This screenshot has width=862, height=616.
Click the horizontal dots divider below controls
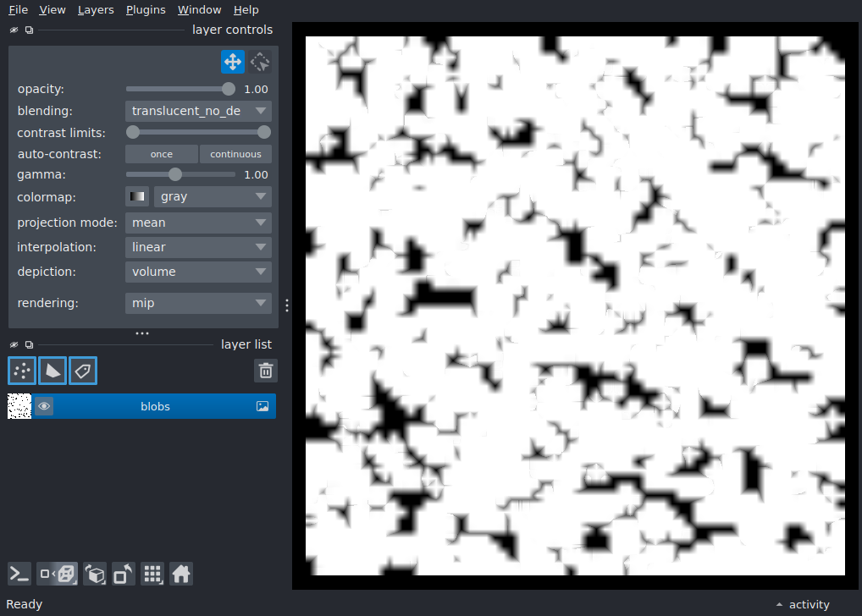(142, 333)
